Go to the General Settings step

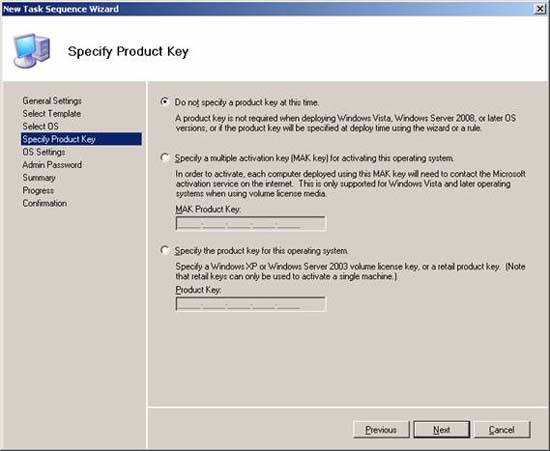(x=52, y=101)
